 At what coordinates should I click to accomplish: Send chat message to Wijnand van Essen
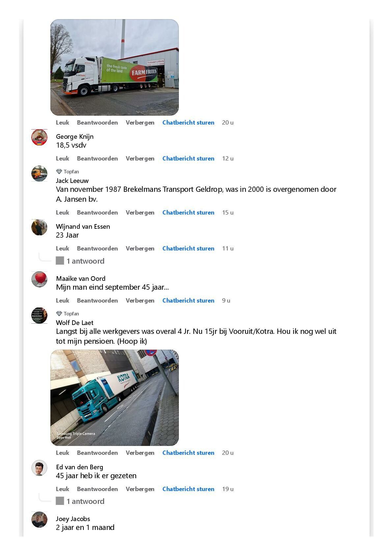click(188, 248)
